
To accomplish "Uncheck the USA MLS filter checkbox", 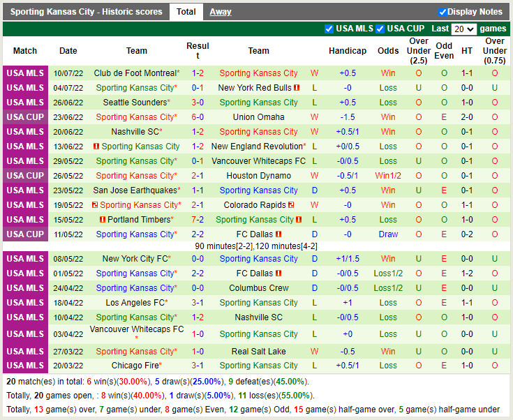I will (x=329, y=29).
